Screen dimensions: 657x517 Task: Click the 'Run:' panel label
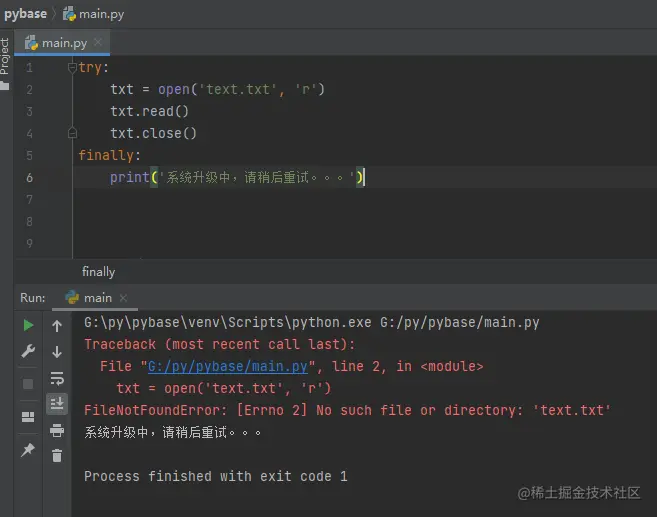point(33,298)
